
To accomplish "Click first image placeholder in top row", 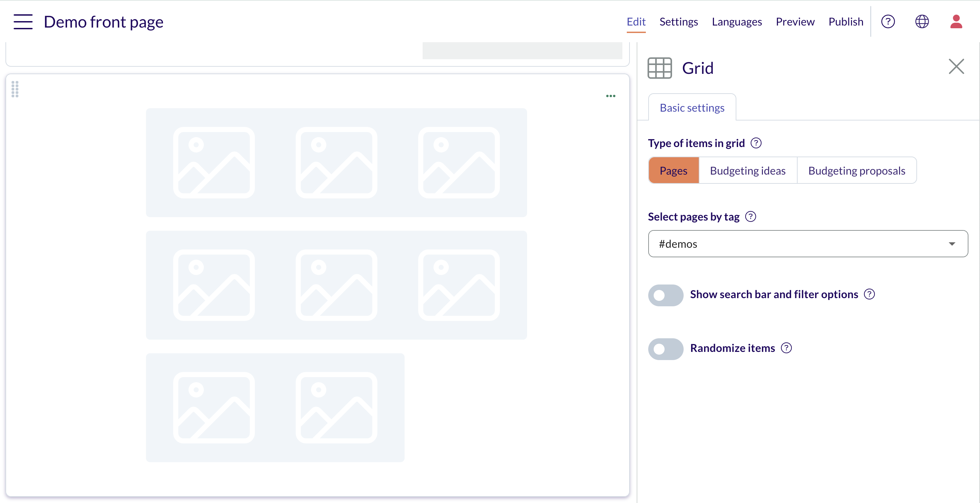I will tap(214, 162).
